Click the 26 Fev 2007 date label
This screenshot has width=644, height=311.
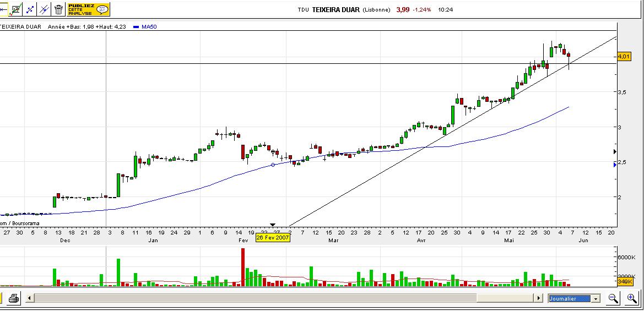[273, 238]
